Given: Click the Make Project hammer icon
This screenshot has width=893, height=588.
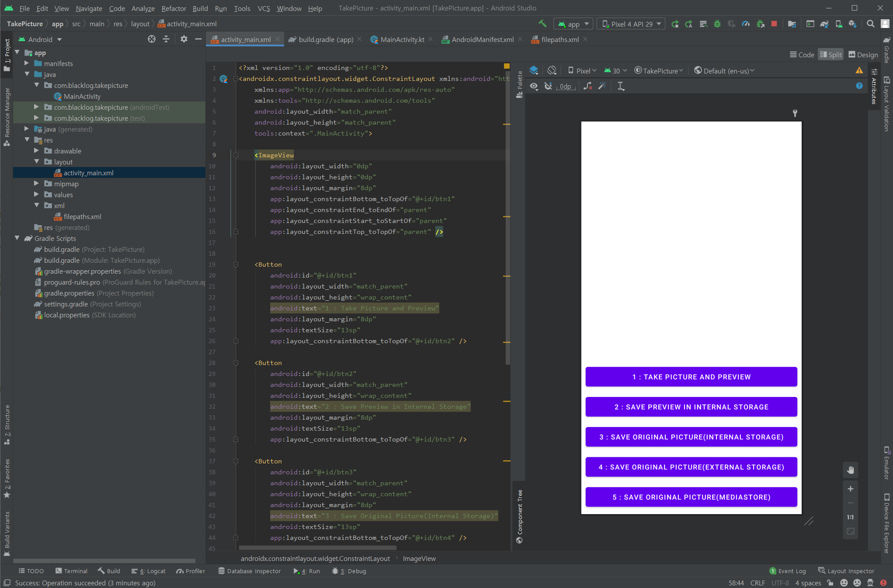Looking at the screenshot, I should point(542,24).
